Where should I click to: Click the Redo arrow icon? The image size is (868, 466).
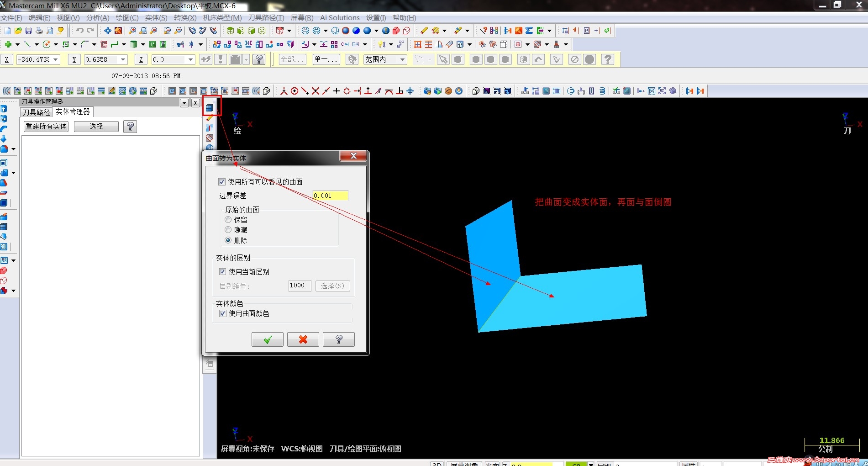[90, 31]
